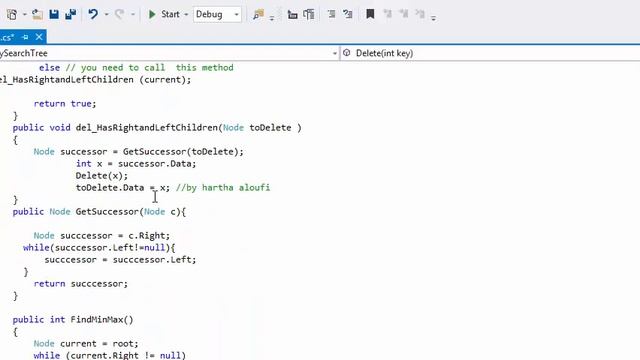This screenshot has height=360, width=640.
Task: Click the Decrease Indent toolbar icon
Action: 292,15
